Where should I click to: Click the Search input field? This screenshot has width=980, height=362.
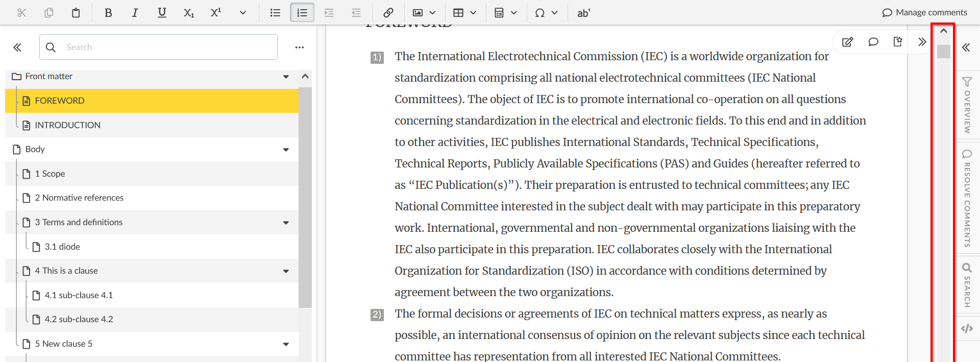(x=158, y=47)
